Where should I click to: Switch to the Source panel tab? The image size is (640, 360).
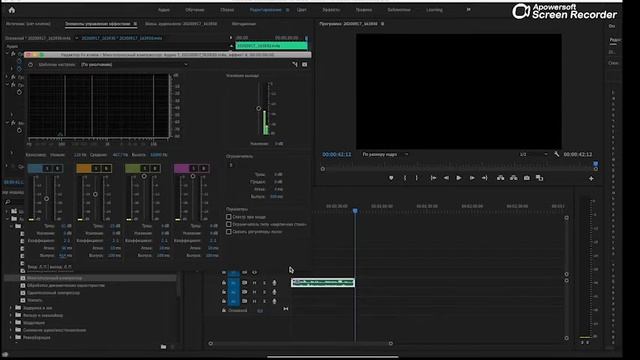(28, 24)
